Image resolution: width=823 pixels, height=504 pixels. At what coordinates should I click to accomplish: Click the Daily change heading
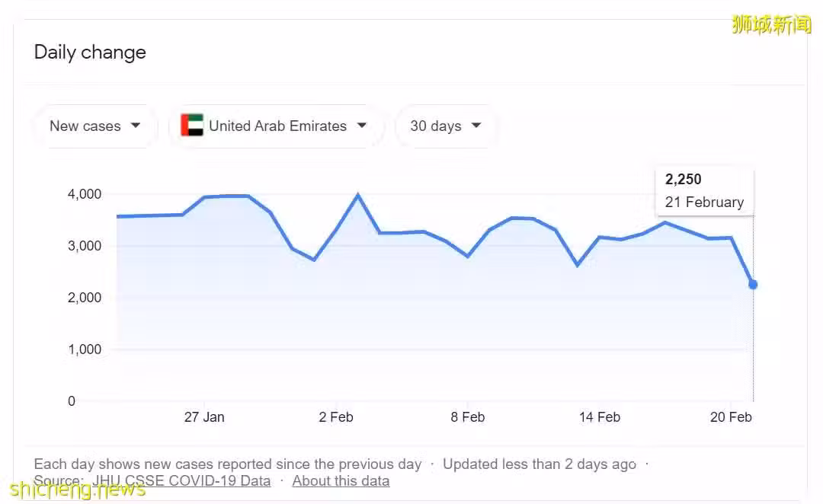90,53
